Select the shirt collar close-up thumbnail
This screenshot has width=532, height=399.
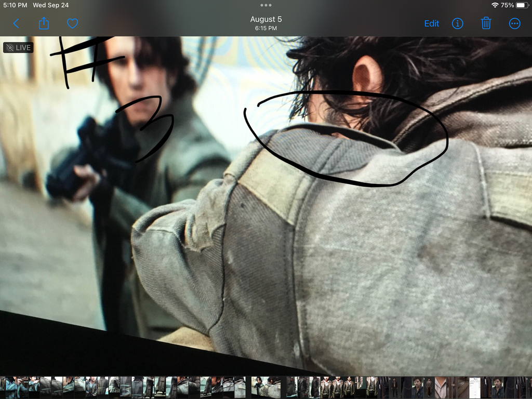(441, 388)
